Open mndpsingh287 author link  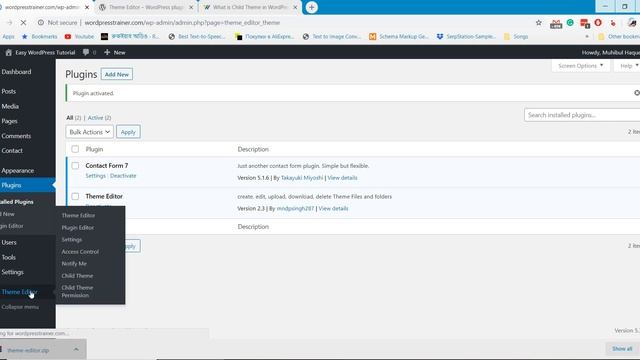coord(295,209)
